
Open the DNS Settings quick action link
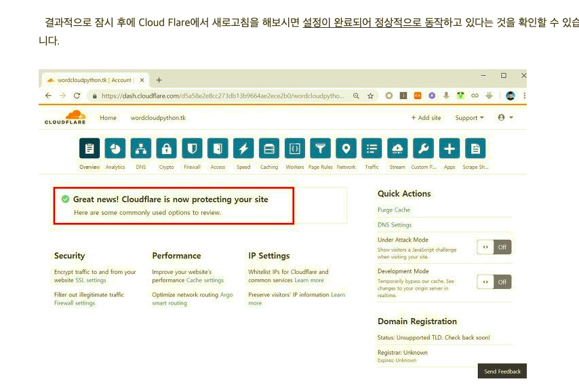pos(395,224)
